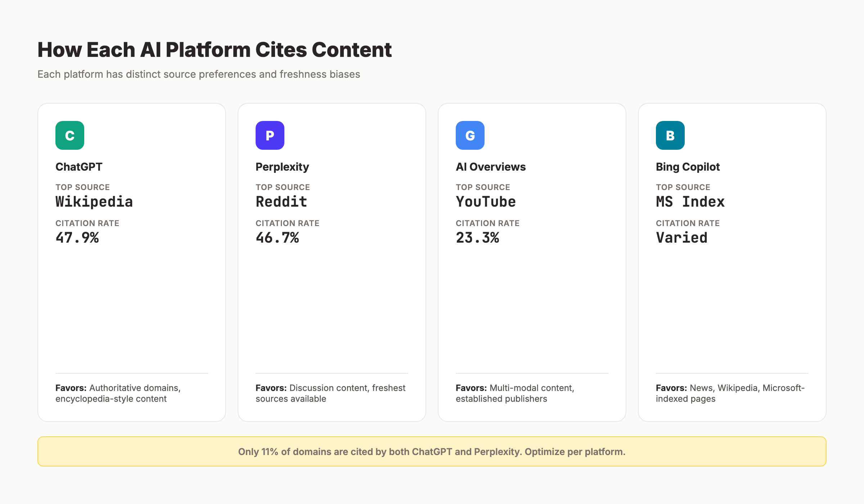The height and width of the screenshot is (504, 864).
Task: Click the 23.3% citation rate value
Action: (477, 237)
